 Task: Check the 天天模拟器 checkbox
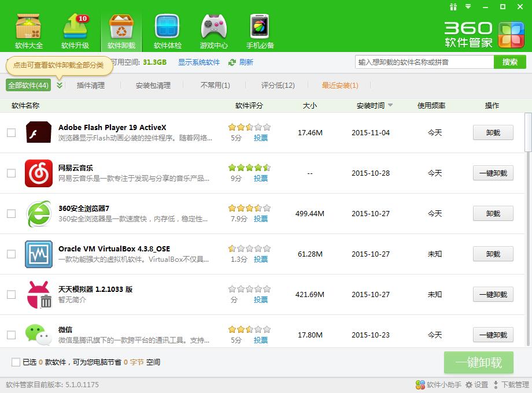[12, 294]
